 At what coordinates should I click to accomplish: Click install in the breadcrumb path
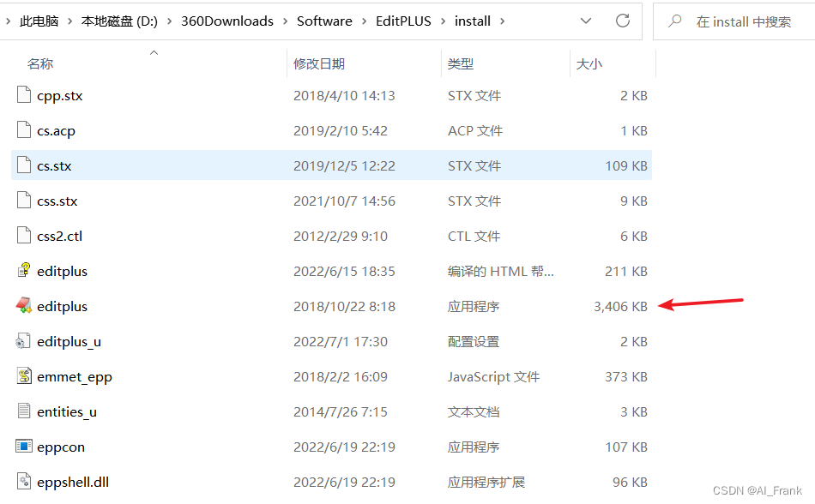point(473,21)
